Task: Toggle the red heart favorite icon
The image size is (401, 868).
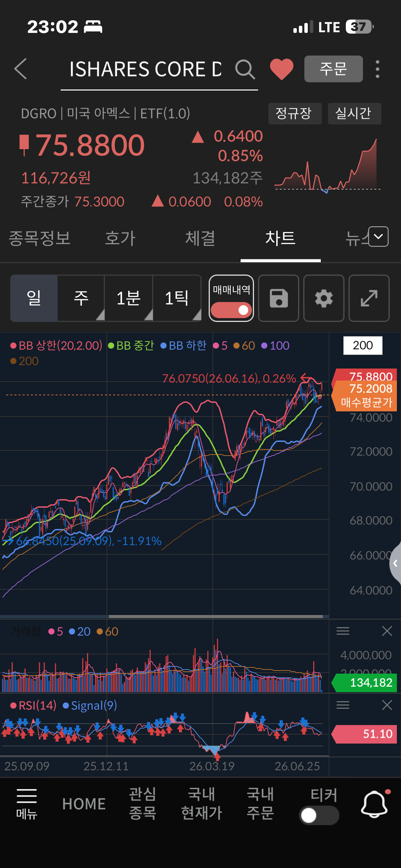Action: (x=282, y=69)
